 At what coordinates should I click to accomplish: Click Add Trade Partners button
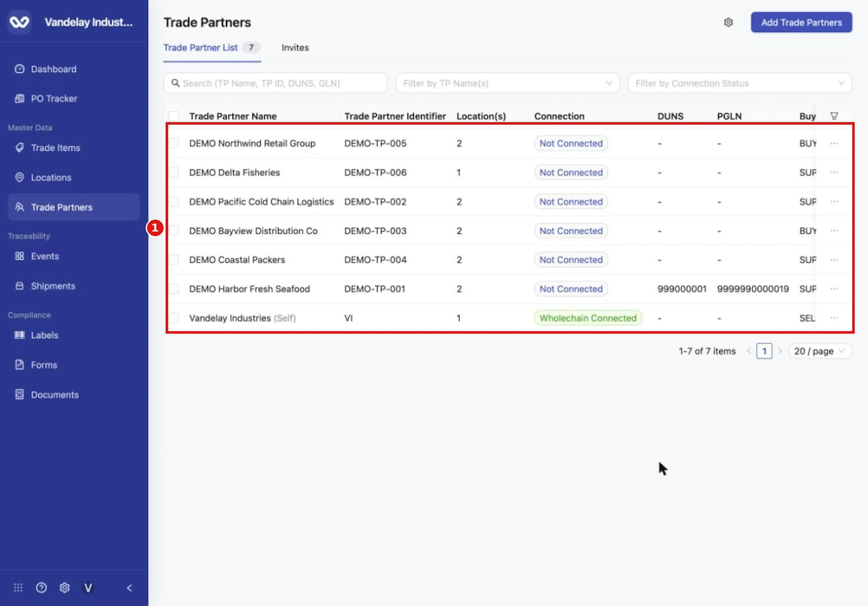[x=801, y=22]
